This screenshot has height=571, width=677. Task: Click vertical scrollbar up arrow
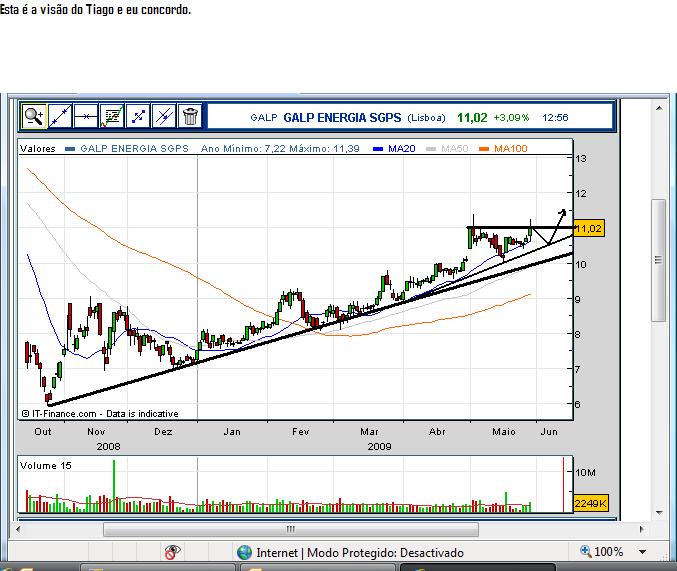point(659,108)
